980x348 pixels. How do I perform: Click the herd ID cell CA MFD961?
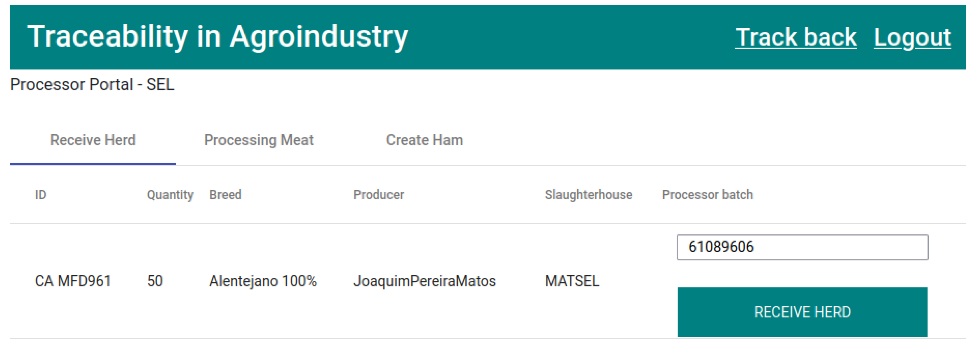pos(73,281)
